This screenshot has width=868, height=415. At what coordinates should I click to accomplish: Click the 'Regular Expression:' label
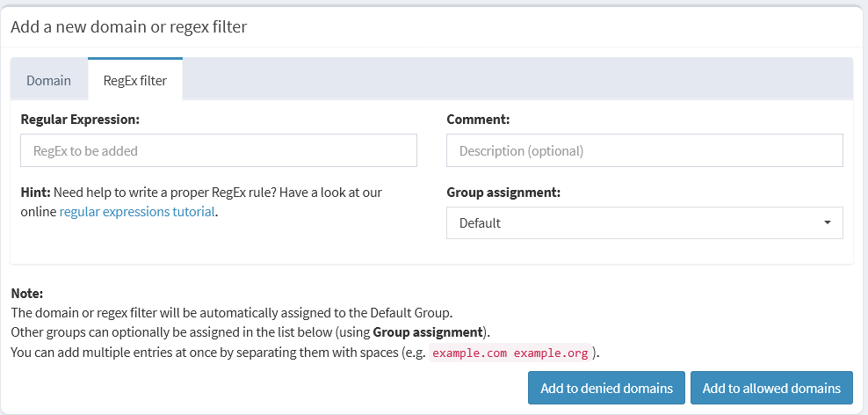click(80, 119)
